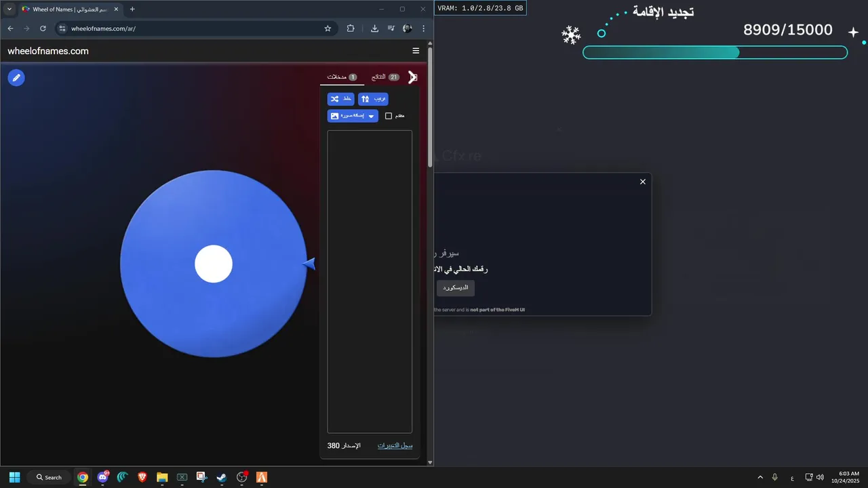Open Chrome media controls icon
The image size is (868, 488).
click(391, 28)
